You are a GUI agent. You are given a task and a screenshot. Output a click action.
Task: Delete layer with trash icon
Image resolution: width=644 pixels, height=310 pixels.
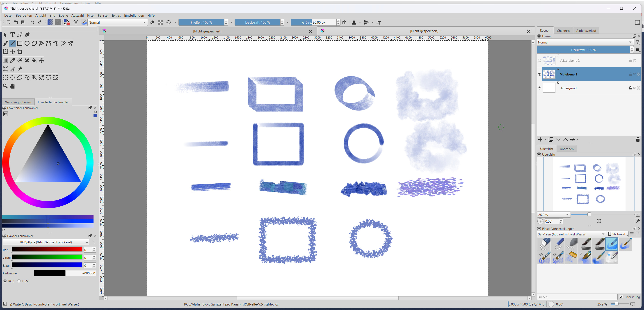coord(637,139)
